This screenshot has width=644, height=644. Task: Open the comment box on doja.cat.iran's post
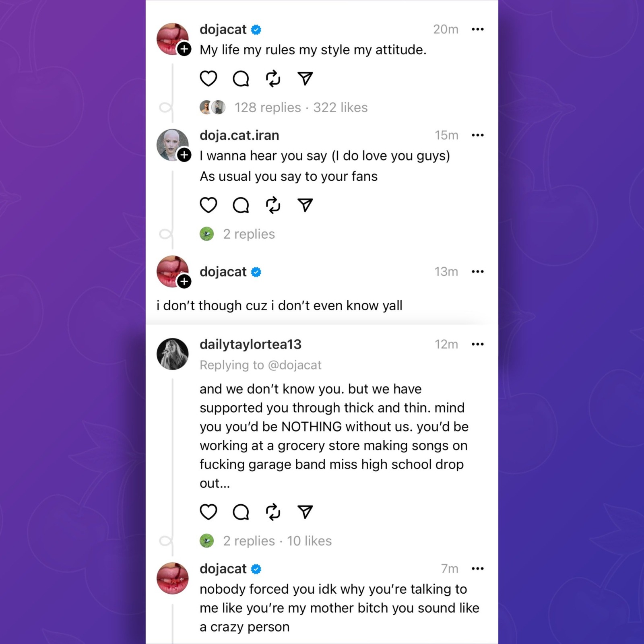[x=240, y=205]
